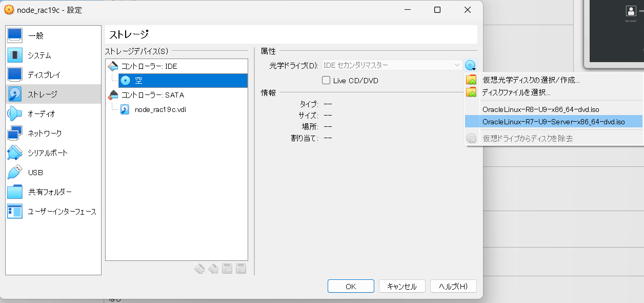Click the icon beside 仮想光学ディスクの選択/作成
This screenshot has height=303, width=644.
pyautogui.click(x=471, y=80)
